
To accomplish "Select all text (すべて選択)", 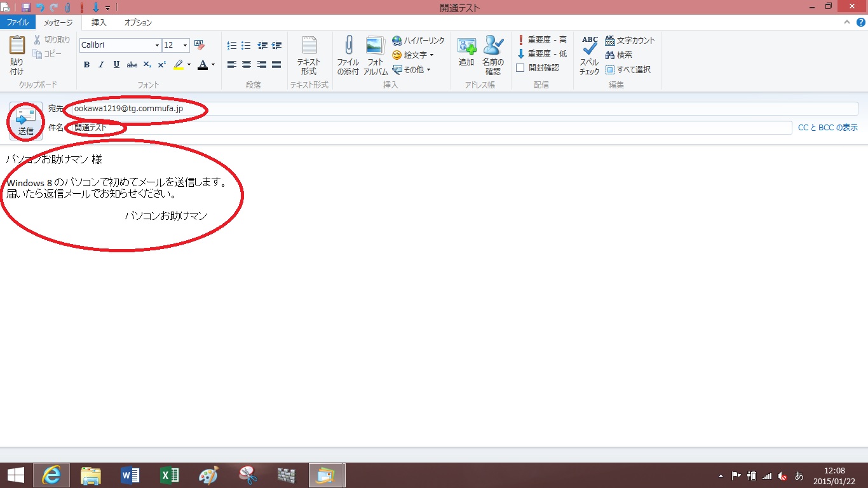I will 628,69.
